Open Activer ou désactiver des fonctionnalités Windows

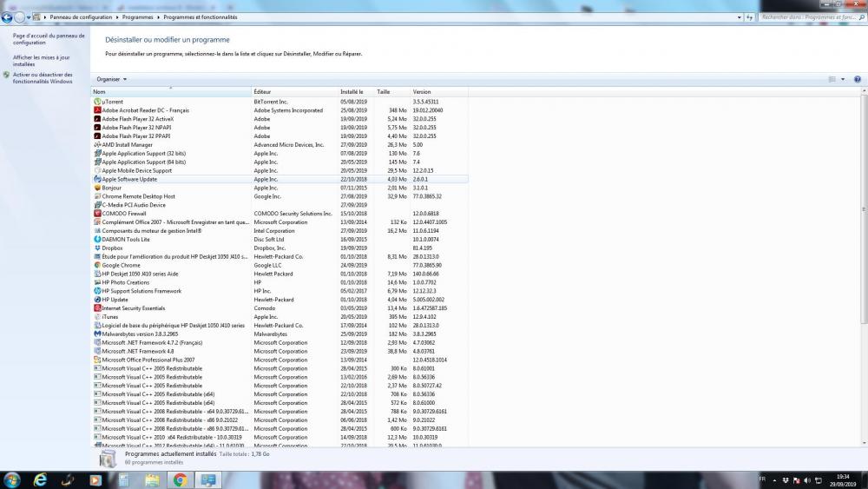point(43,78)
